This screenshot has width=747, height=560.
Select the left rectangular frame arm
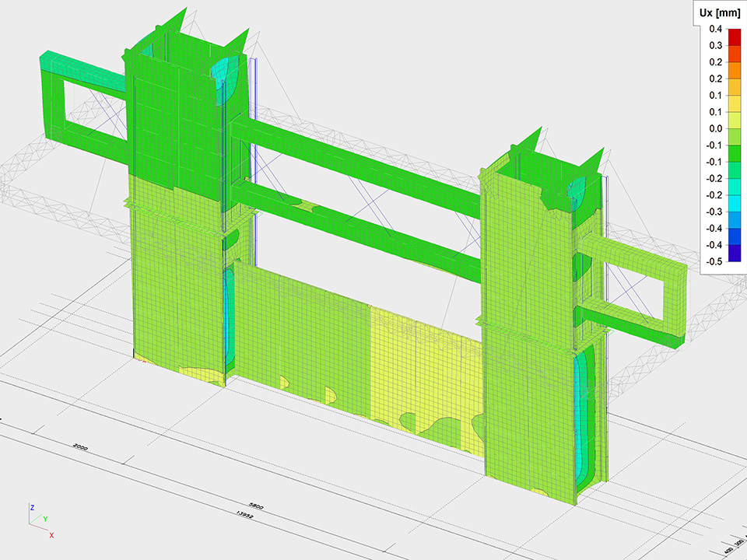pos(78,101)
